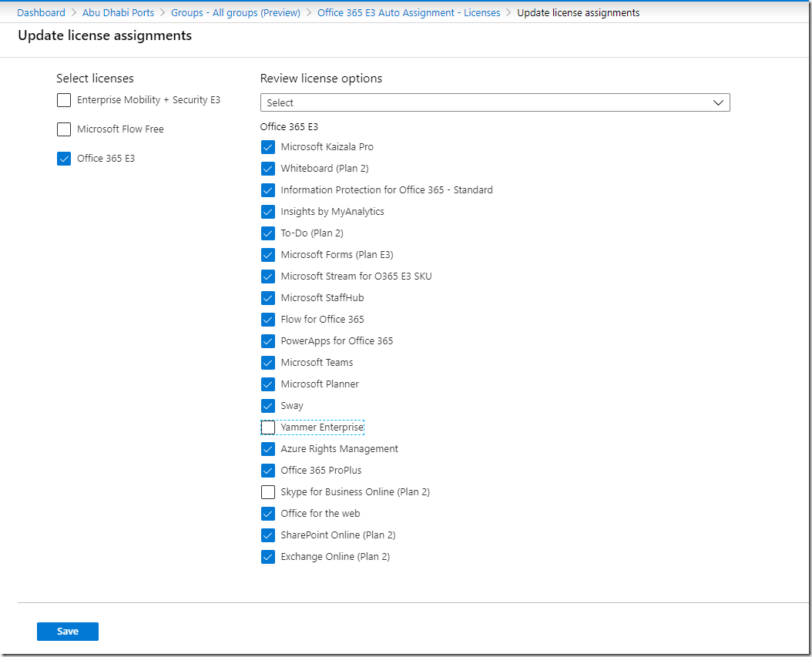Uncheck Exchange Online (Plan 2)
The image size is (812, 657).
268,557
